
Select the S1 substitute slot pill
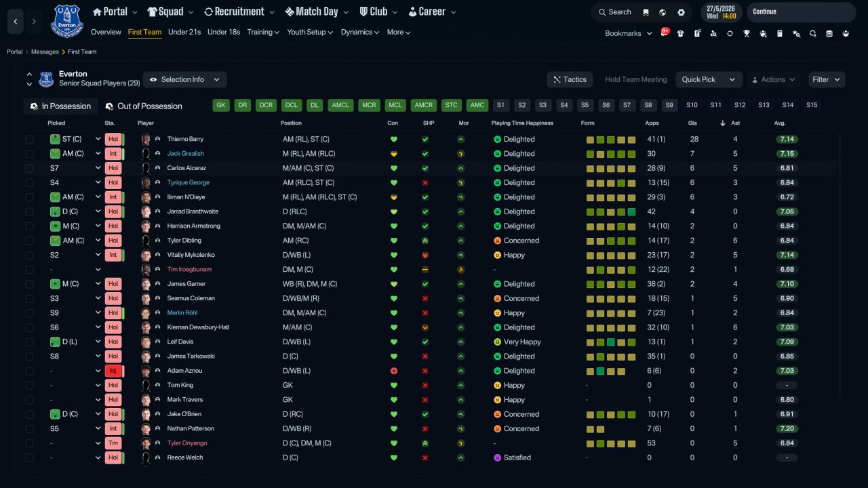[500, 105]
